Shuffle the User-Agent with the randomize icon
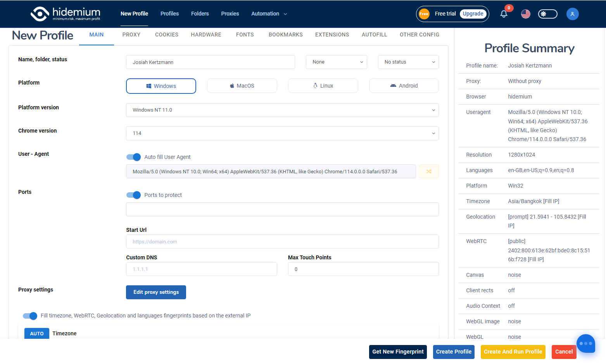This screenshot has height=364, width=606. pyautogui.click(x=428, y=171)
